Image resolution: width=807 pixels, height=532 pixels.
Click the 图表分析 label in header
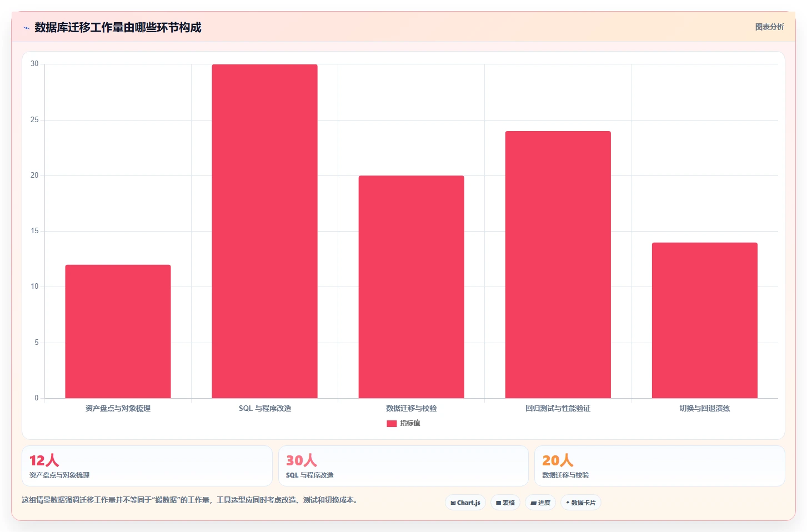[769, 27]
